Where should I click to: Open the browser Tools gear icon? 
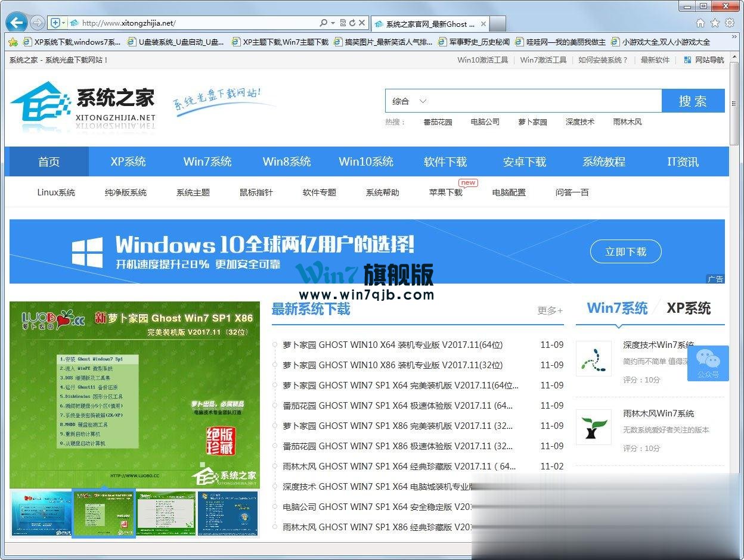[x=730, y=23]
